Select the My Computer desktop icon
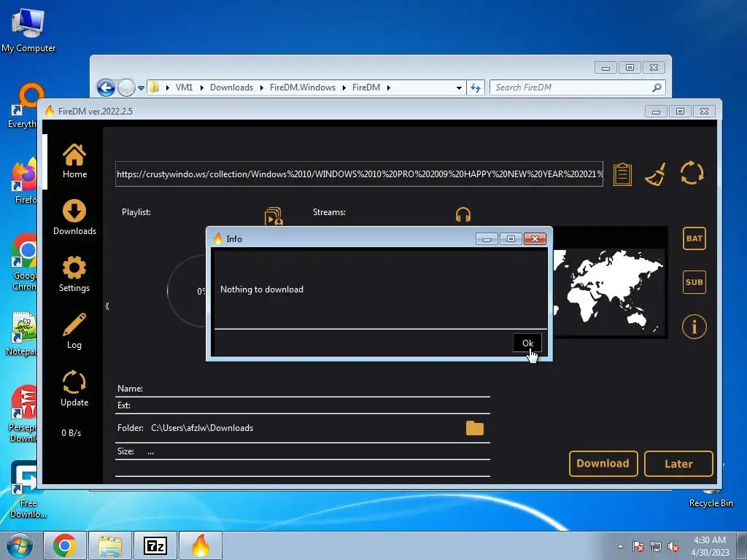The image size is (747, 560). [28, 31]
